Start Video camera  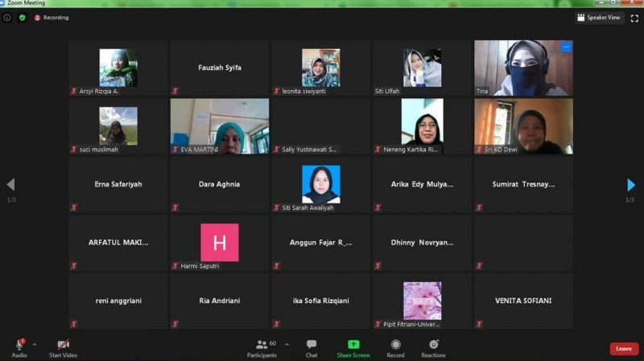[63, 348]
